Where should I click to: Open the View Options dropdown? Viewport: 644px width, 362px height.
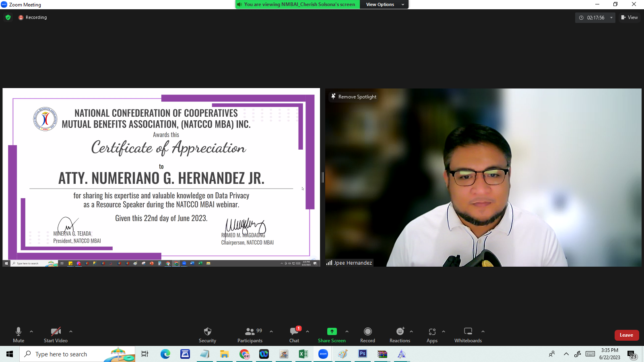[385, 4]
